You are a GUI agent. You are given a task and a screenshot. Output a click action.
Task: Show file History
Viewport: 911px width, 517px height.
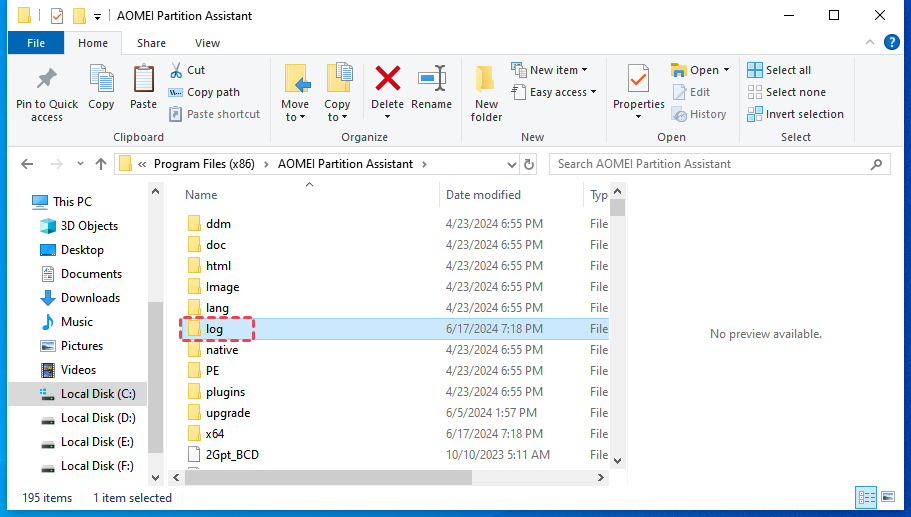coord(699,114)
